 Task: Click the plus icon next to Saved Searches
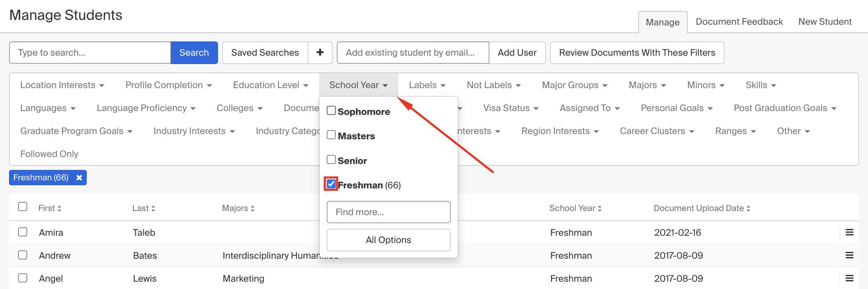pos(320,53)
